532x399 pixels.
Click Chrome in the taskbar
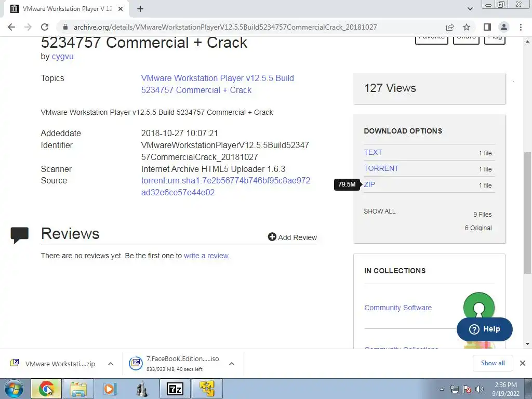click(x=46, y=389)
